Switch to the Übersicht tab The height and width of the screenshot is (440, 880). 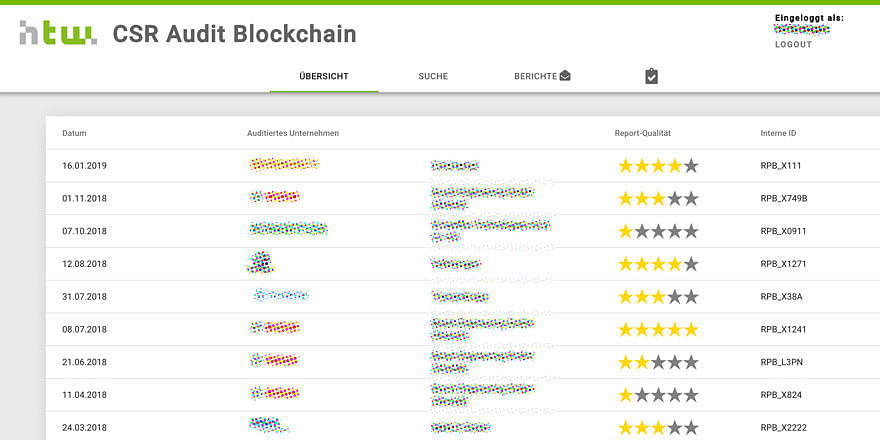pyautogui.click(x=324, y=76)
